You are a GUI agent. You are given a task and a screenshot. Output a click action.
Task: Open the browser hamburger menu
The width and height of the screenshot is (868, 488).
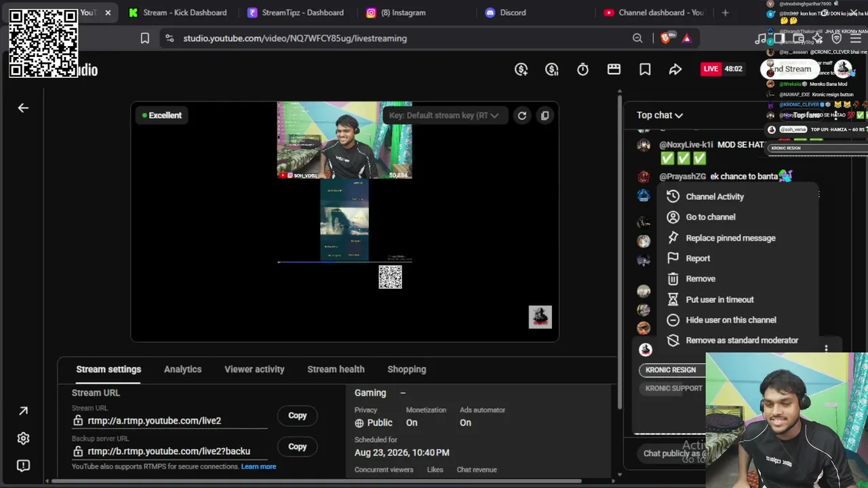point(856,39)
